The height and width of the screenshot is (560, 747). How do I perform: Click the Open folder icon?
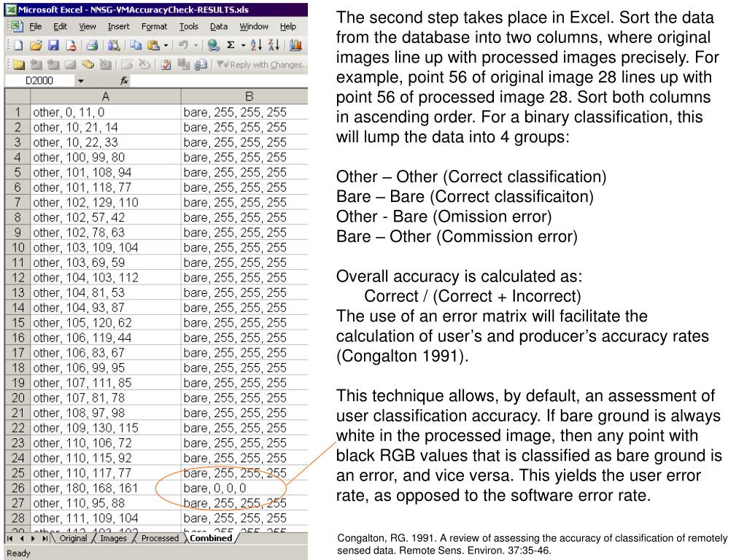coord(36,45)
